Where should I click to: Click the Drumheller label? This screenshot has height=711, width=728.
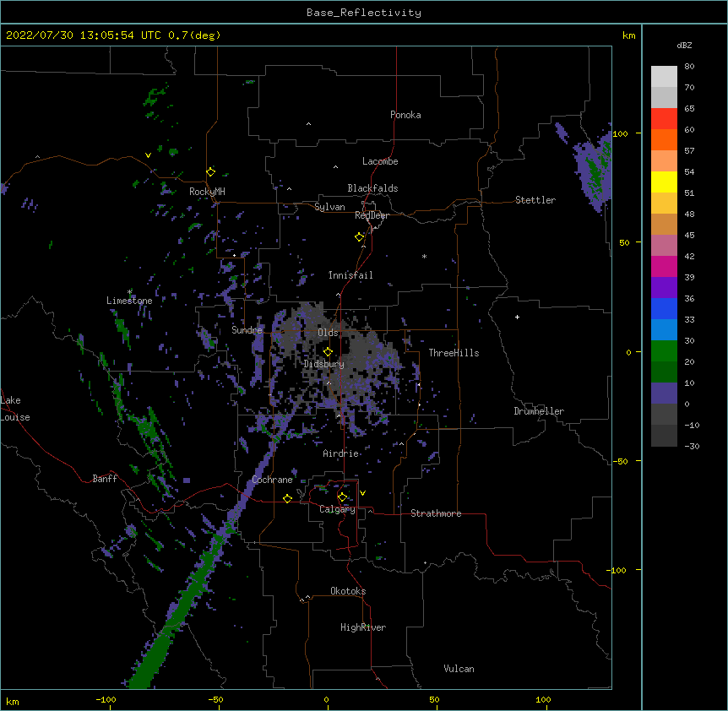click(539, 411)
